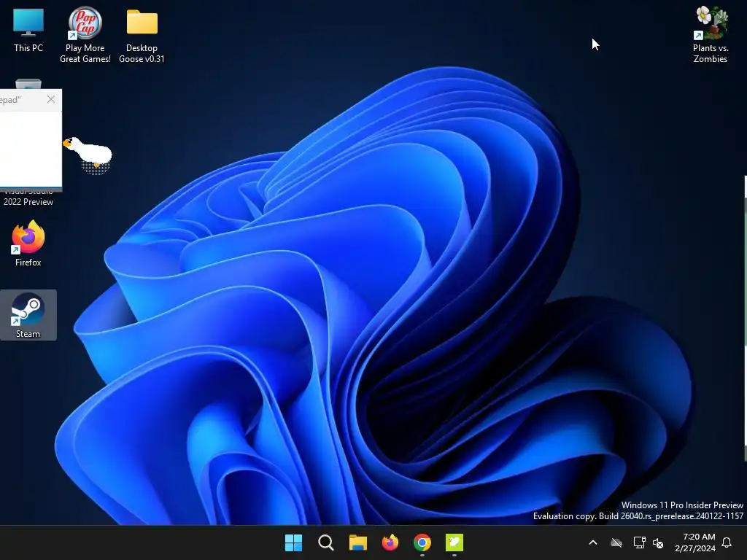Select the Desktop Goose v0.31 folder

coord(142,36)
